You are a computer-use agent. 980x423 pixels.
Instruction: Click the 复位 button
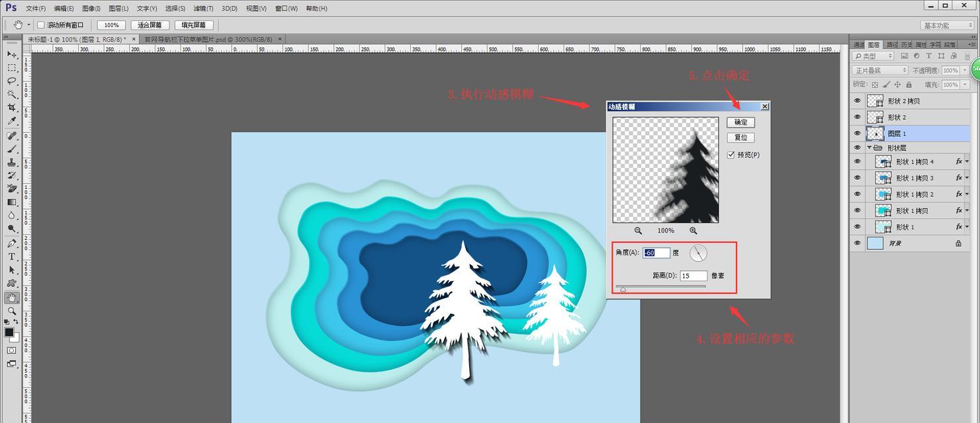pos(740,137)
